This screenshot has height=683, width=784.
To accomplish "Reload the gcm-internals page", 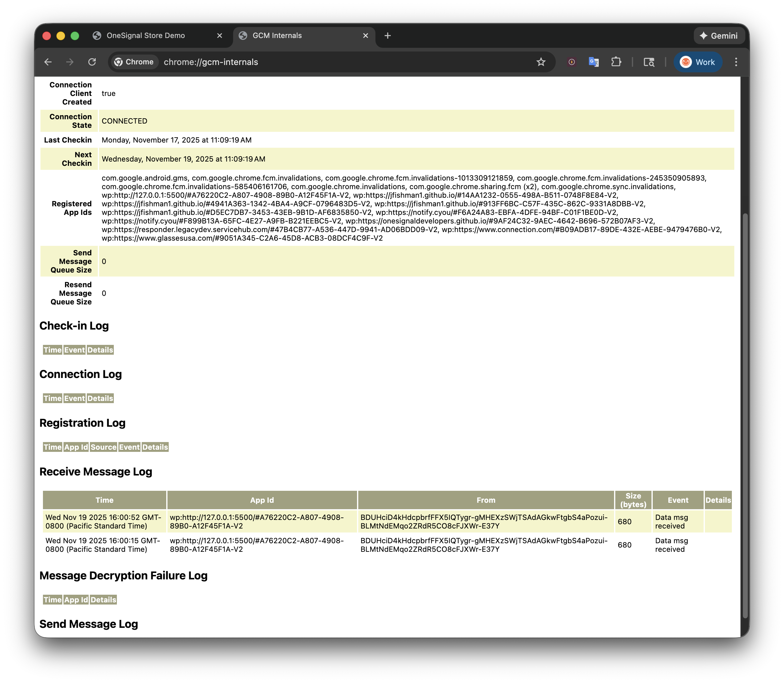I will point(92,62).
